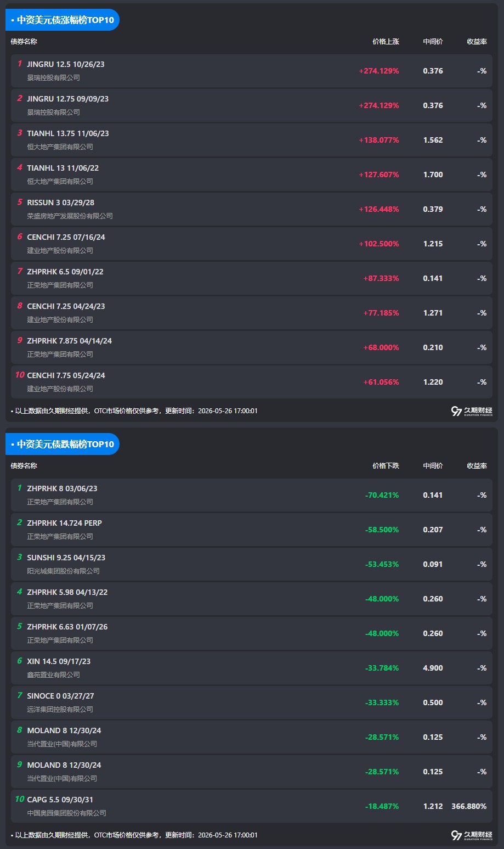The image size is (504, 849).
Task: Click rank number 10 in the gainers table
Action: coord(20,375)
